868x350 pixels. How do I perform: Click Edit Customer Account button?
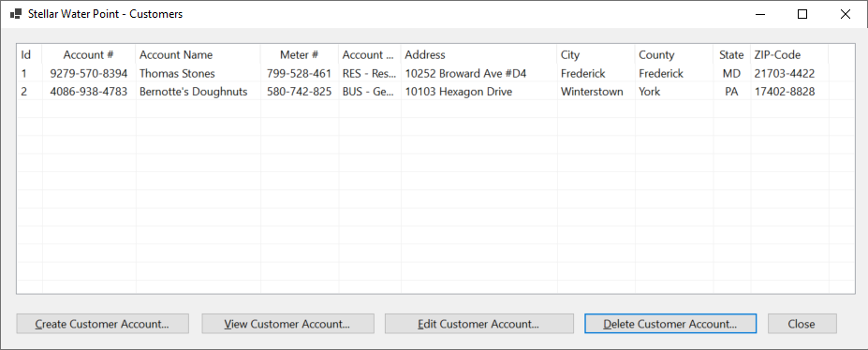pos(478,324)
